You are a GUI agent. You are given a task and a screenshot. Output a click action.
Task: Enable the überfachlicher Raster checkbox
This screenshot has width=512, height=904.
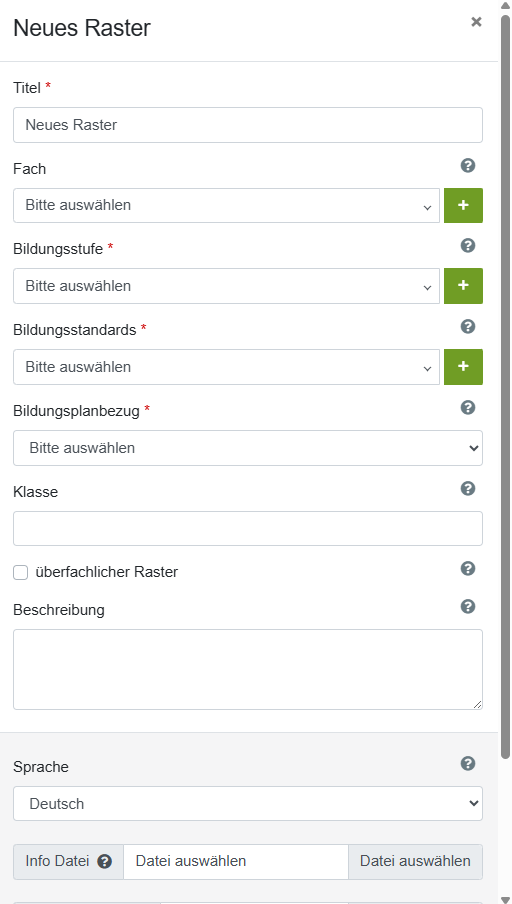coord(21,572)
